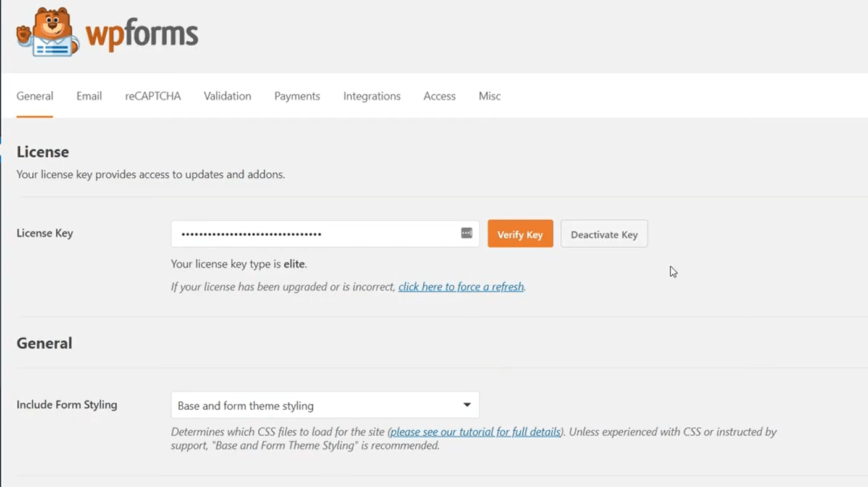The height and width of the screenshot is (487, 868).
Task: Open the CSS tutorial link
Action: click(474, 431)
